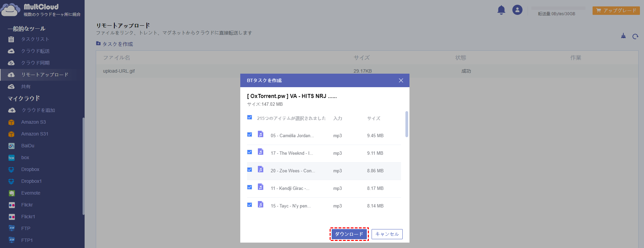Click the cloud sync icon
The height and width of the screenshot is (248, 644).
[11, 63]
